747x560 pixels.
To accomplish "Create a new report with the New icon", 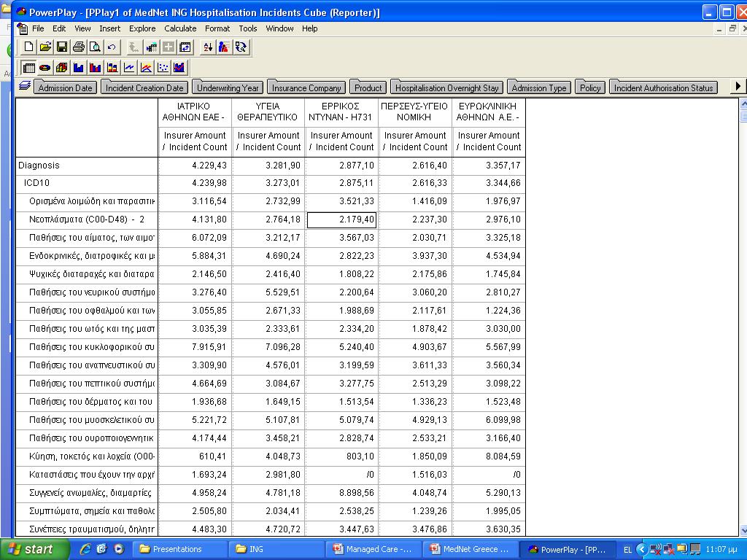I will pyautogui.click(x=28, y=47).
